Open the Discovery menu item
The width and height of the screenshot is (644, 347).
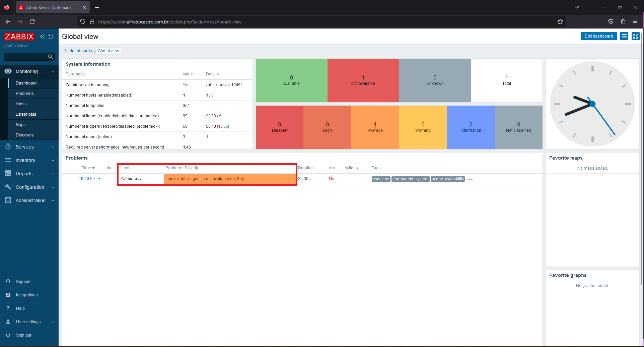[24, 135]
